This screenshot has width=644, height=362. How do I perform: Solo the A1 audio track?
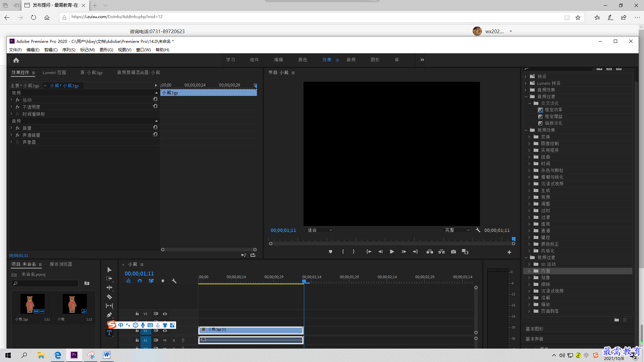click(x=174, y=340)
